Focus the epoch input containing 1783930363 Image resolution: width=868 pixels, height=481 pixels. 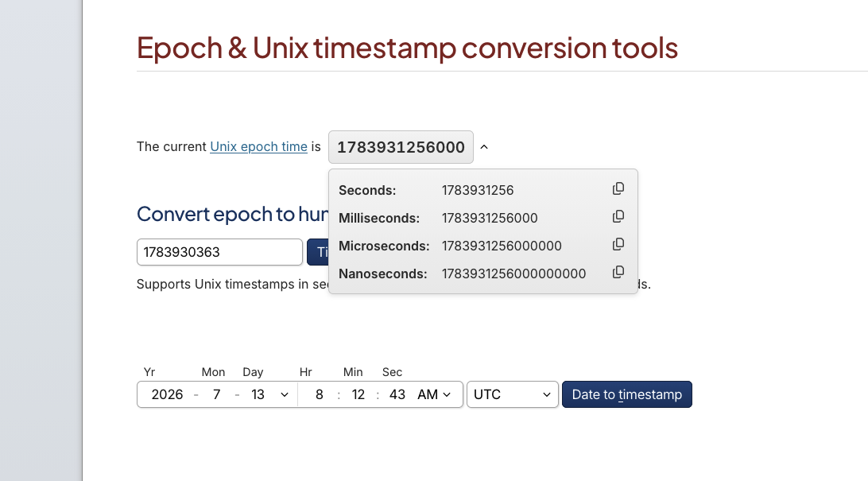(x=219, y=252)
